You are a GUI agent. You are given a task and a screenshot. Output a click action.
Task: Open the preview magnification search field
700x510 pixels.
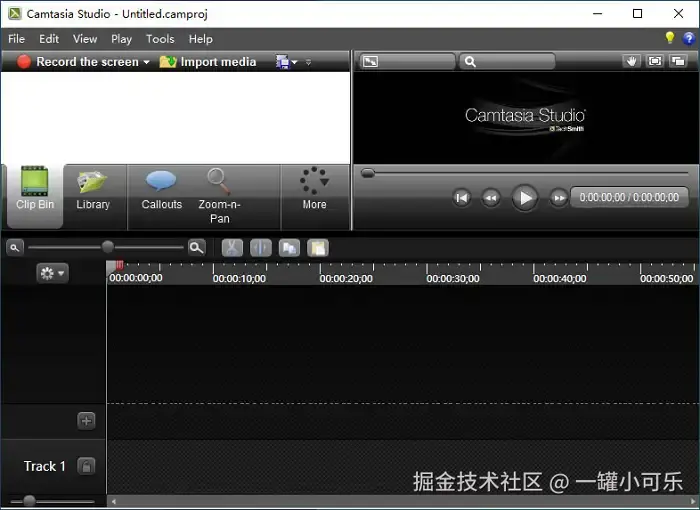coord(508,61)
